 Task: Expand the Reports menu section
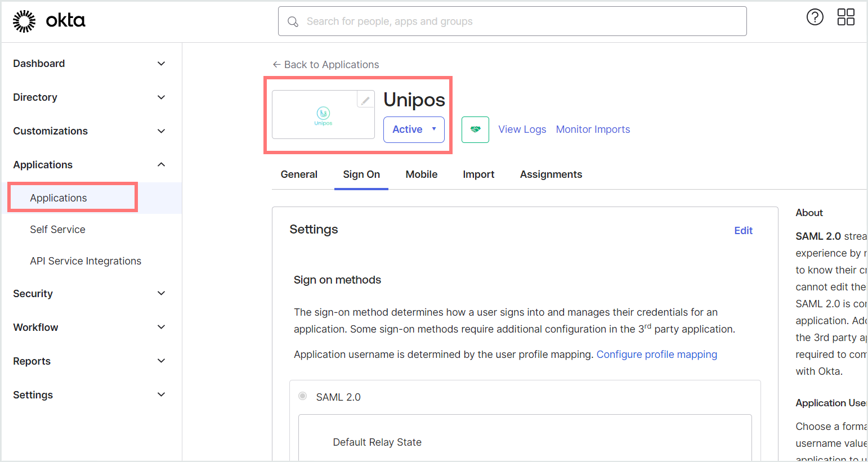click(90, 361)
